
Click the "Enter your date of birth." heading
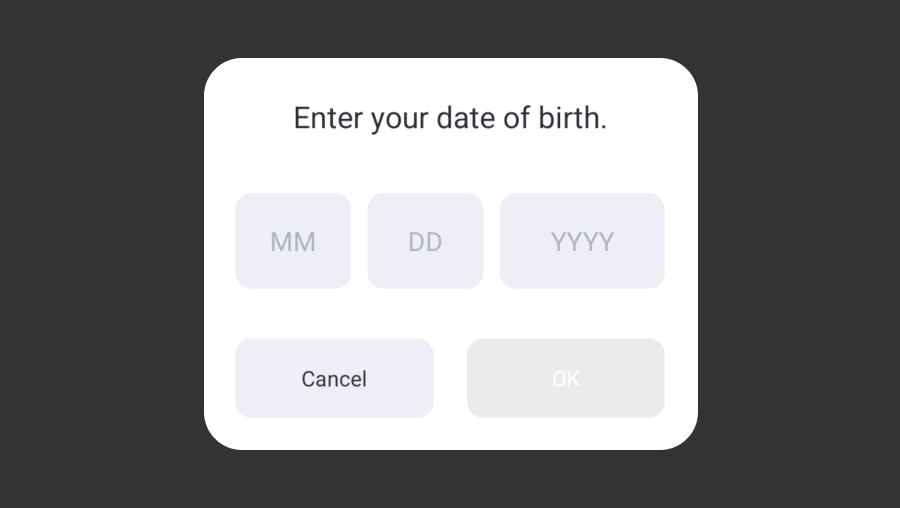[450, 119]
